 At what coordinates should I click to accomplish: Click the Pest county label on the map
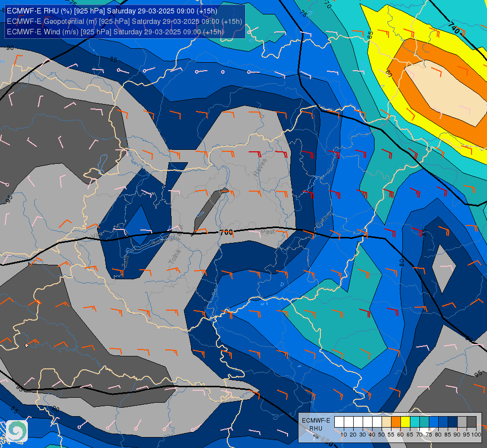(268, 231)
